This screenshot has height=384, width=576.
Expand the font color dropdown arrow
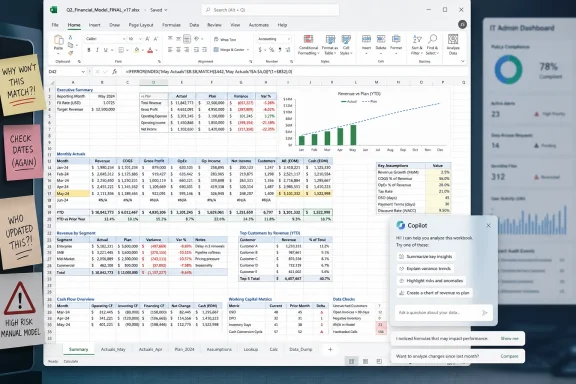tap(156, 50)
